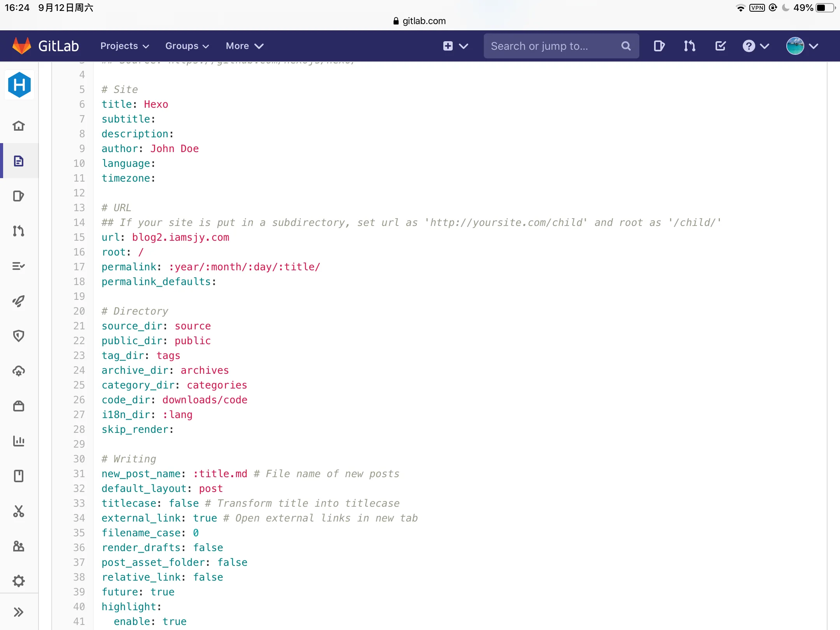The width and height of the screenshot is (840, 630).
Task: Click the 'post_asset_folder: false' line
Action: coord(174,562)
